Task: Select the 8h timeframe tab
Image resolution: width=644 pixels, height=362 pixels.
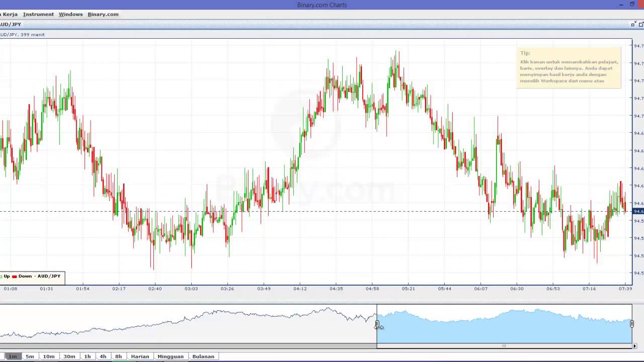Action: (119, 356)
